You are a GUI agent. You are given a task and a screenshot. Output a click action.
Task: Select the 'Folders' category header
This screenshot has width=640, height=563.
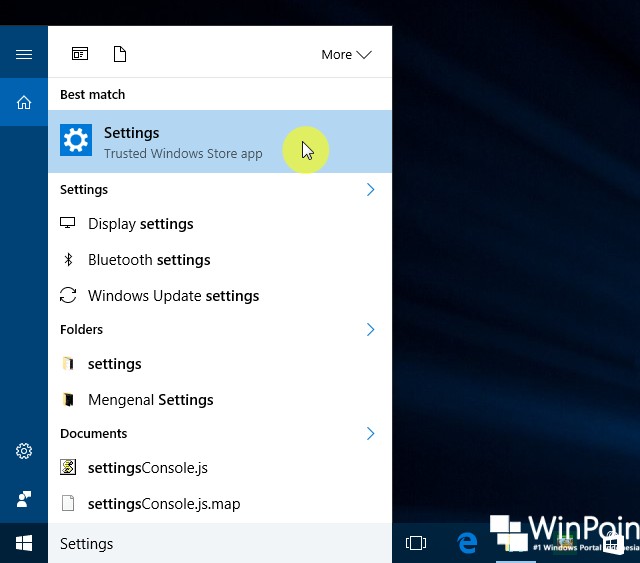pos(81,329)
